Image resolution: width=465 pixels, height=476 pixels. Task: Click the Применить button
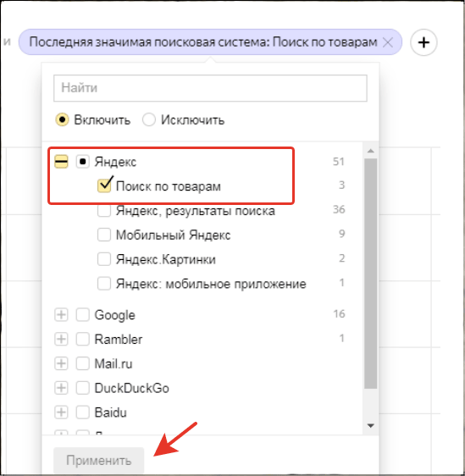[98, 460]
